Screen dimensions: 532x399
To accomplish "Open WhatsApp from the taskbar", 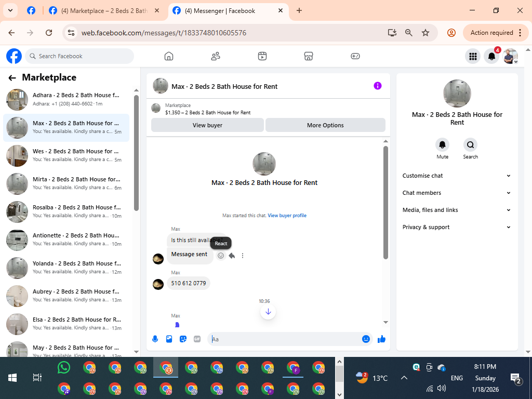I will click(64, 367).
